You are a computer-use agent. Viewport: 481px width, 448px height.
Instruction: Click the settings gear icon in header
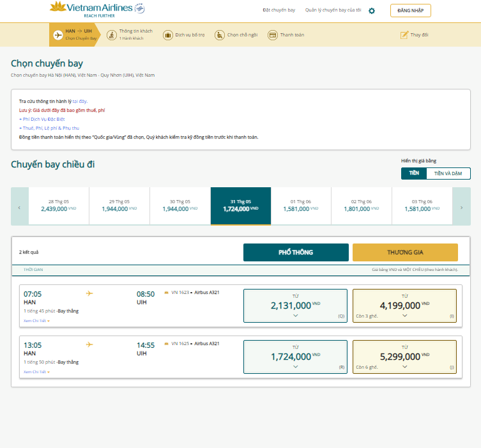372,11
